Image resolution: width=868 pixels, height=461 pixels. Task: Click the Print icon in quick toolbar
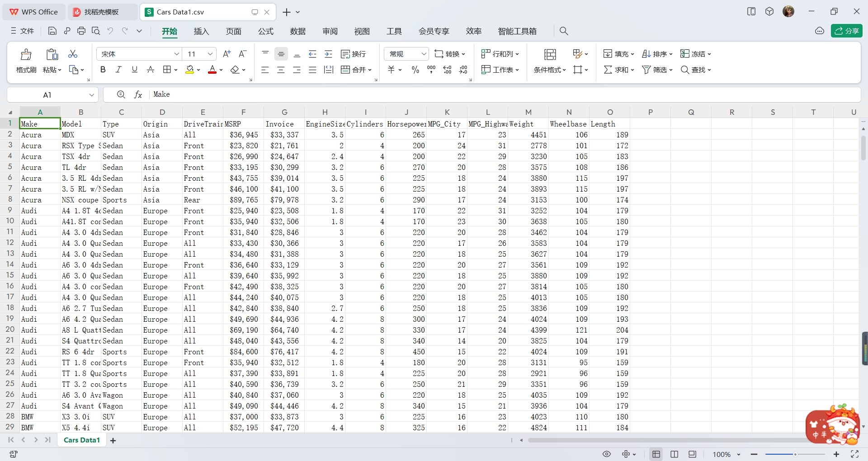(x=81, y=31)
